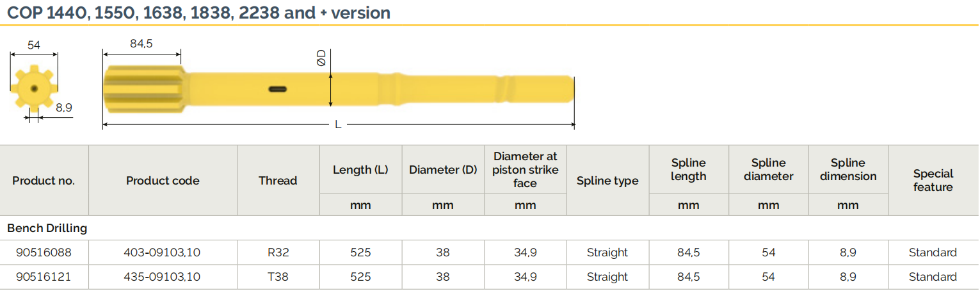Image resolution: width=980 pixels, height=298 pixels.
Task: Click the L dimension label below the drawing
Action: pyautogui.click(x=338, y=124)
